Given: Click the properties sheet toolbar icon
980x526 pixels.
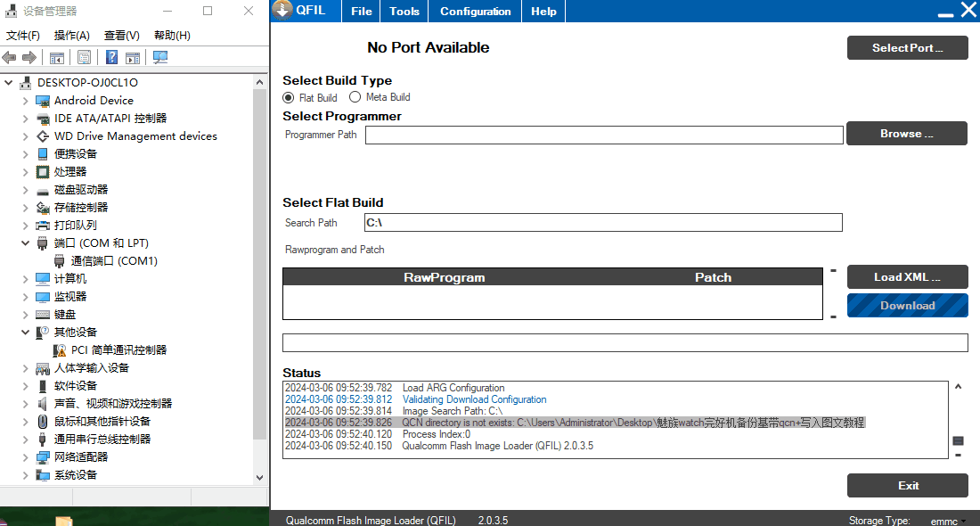Looking at the screenshot, I should 84,58.
